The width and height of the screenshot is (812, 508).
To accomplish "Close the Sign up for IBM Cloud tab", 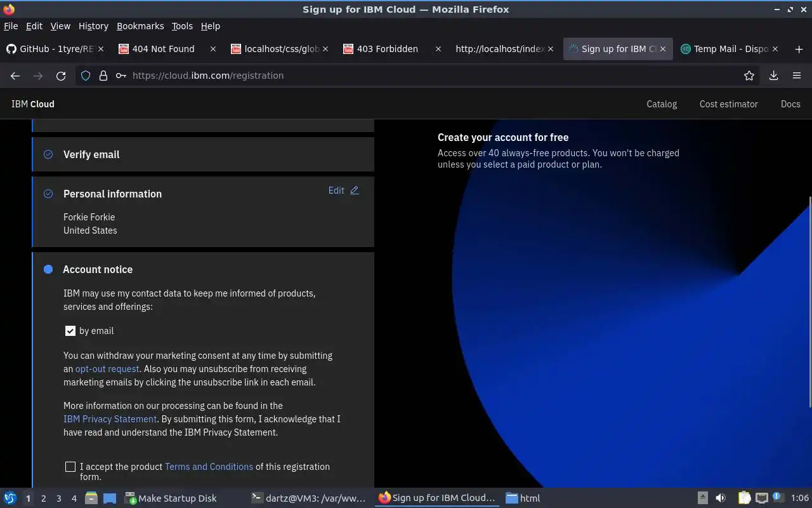I will (663, 49).
